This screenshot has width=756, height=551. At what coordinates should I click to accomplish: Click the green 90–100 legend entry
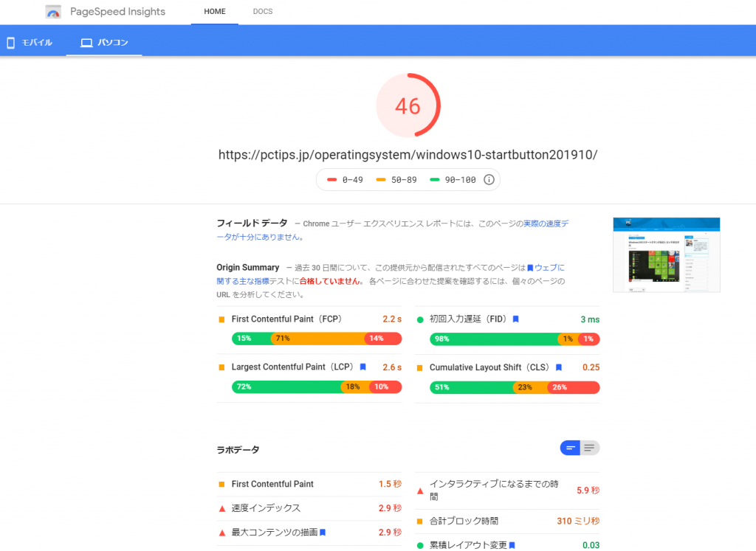click(453, 180)
